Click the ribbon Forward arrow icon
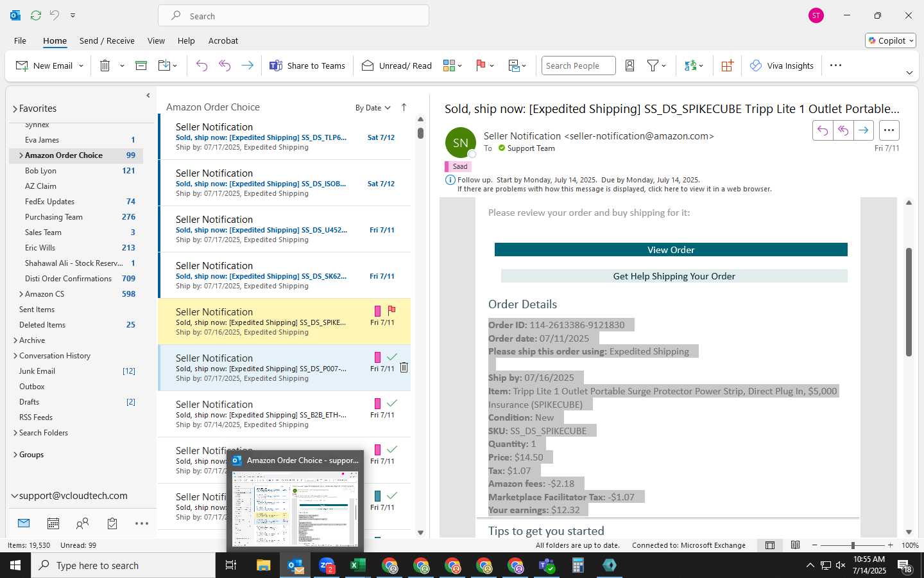Viewport: 924px width, 578px height. pyautogui.click(x=248, y=66)
